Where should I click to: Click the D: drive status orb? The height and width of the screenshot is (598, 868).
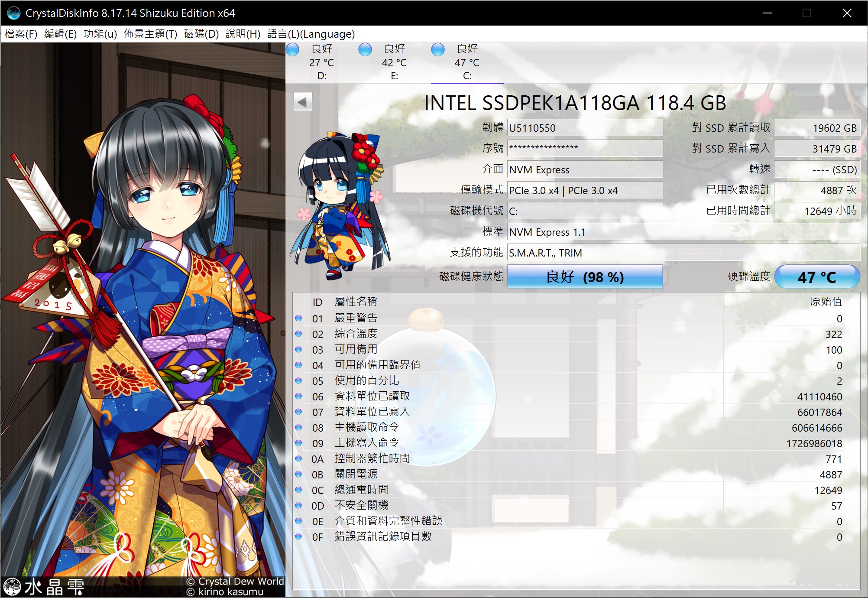click(x=293, y=49)
